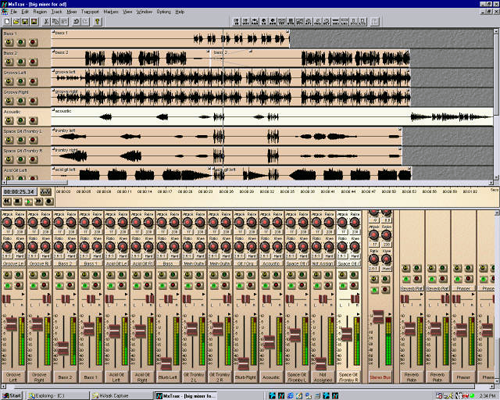
Task: Toggle the yellow button on the Acoustic track header
Action: [x=9, y=120]
